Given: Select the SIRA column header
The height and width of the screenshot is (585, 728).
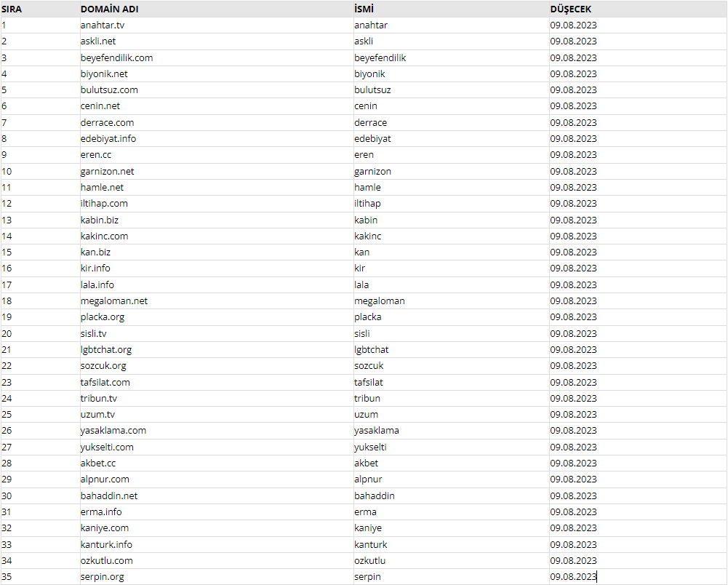Looking at the screenshot, I should point(12,9).
